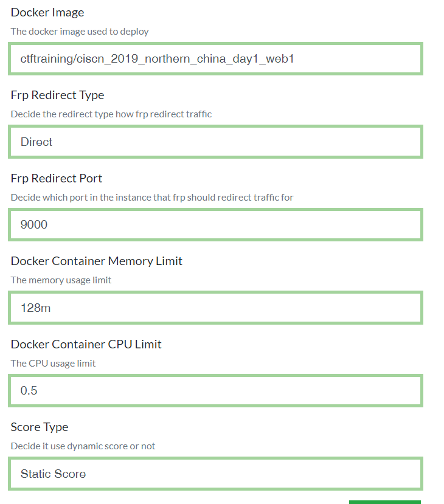The image size is (444, 504).
Task: Focus the Docker Image input field
Action: pyautogui.click(x=215, y=58)
